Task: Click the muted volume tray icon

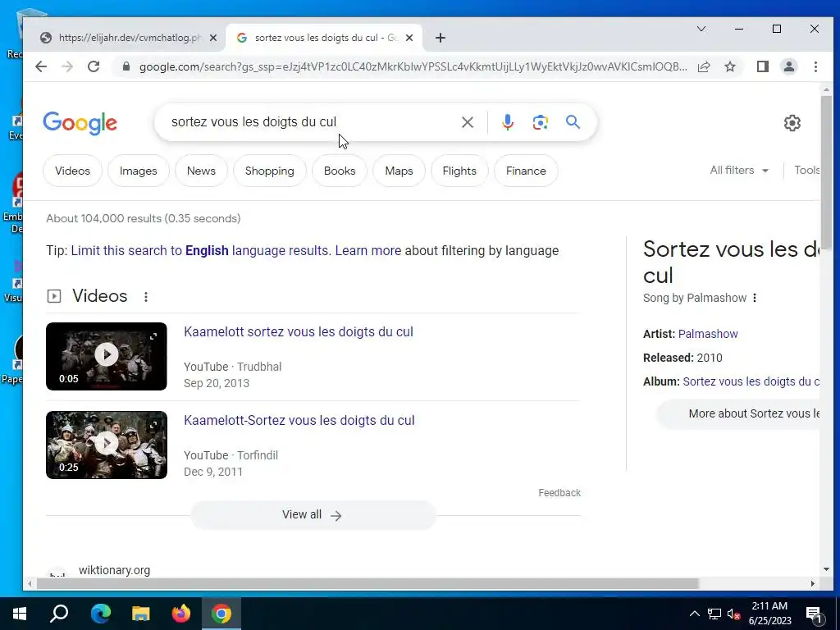Action: 734,614
